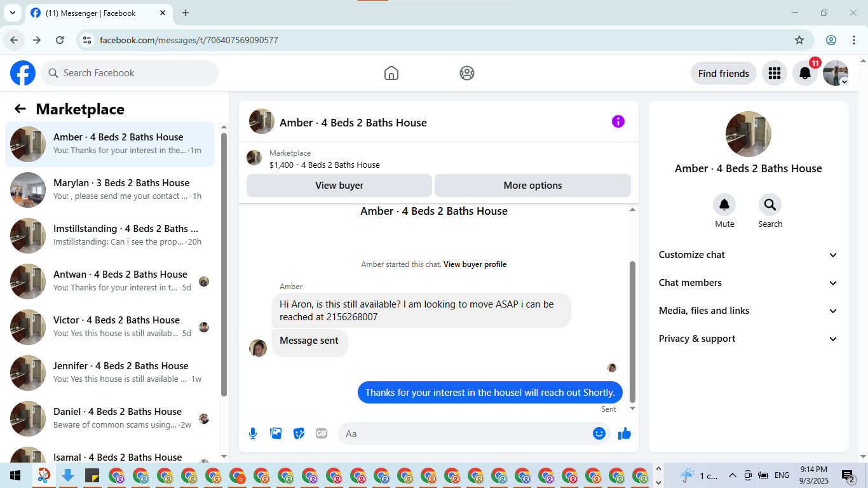
Task: Open Imstillstanding conversation in list
Action: pyautogui.click(x=110, y=236)
